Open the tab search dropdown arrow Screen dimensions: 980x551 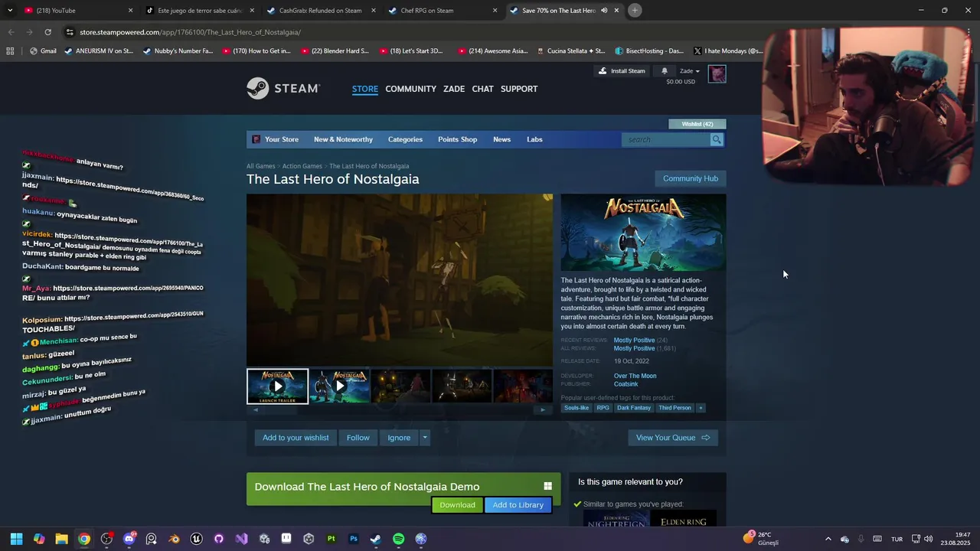(10, 11)
